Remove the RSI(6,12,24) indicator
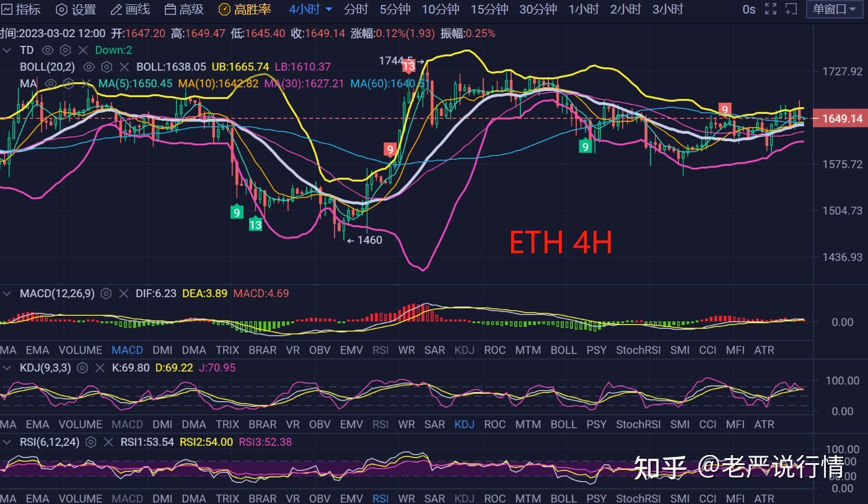868x504 pixels. click(108, 442)
